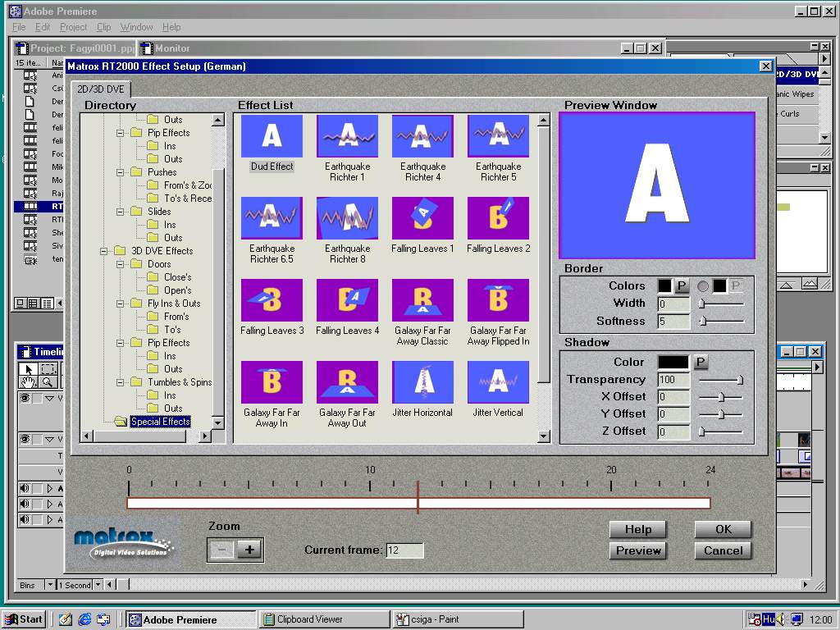Screen dimensions: 840x630
Task: Click the P button beside Shadow Color
Action: pos(701,363)
